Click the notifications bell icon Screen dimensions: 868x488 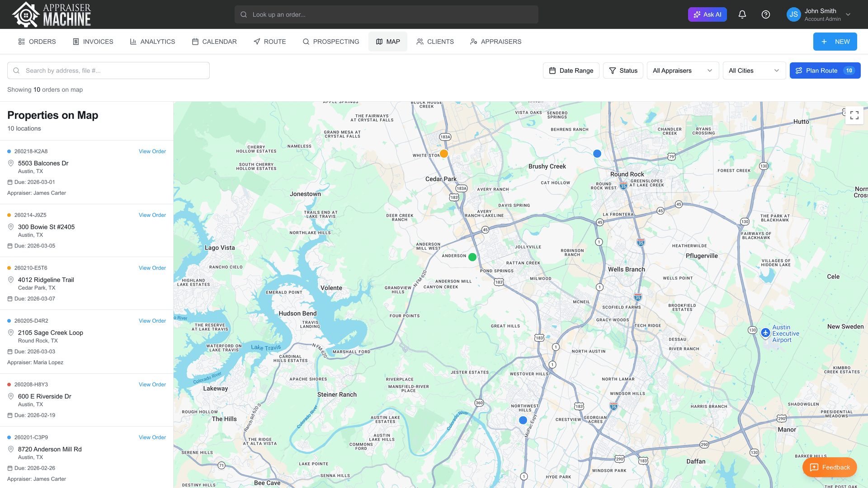[x=742, y=14]
